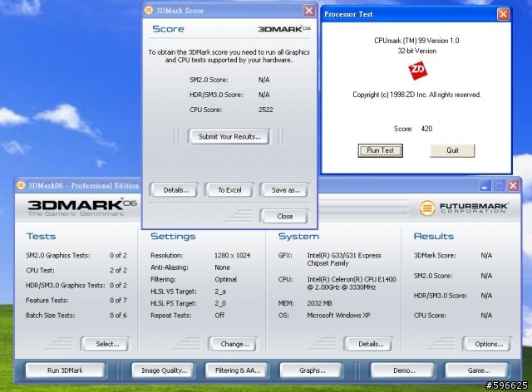Click the CPU Test value 2 of 2
Image resolution: width=532 pixels, height=392 pixels.
pyautogui.click(x=118, y=270)
